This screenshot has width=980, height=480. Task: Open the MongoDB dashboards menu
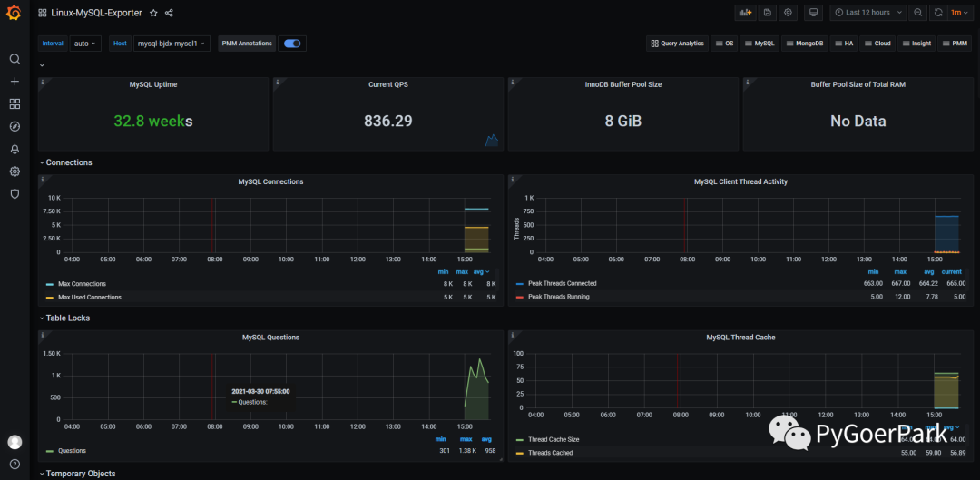point(805,44)
